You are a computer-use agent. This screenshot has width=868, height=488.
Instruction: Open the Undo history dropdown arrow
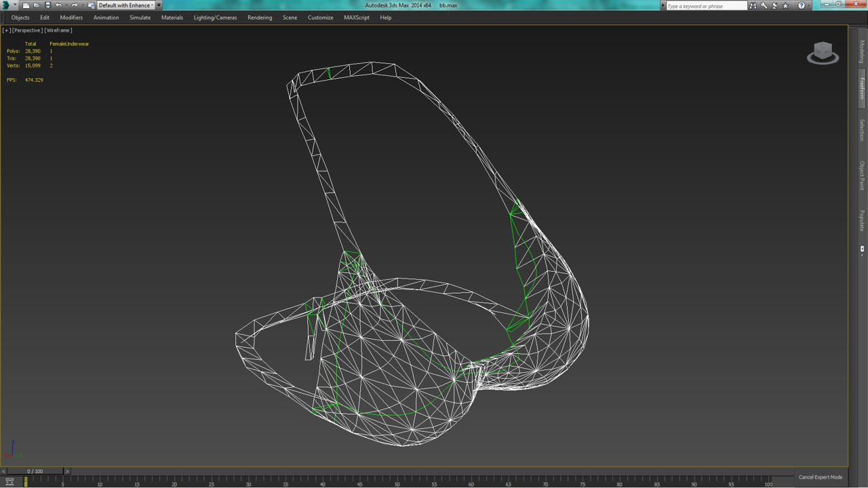point(66,5)
